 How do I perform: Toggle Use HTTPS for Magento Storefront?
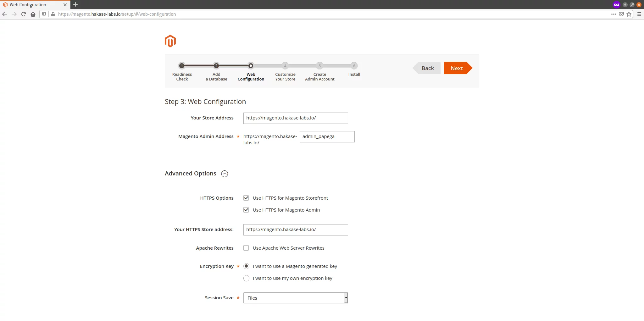[246, 198]
